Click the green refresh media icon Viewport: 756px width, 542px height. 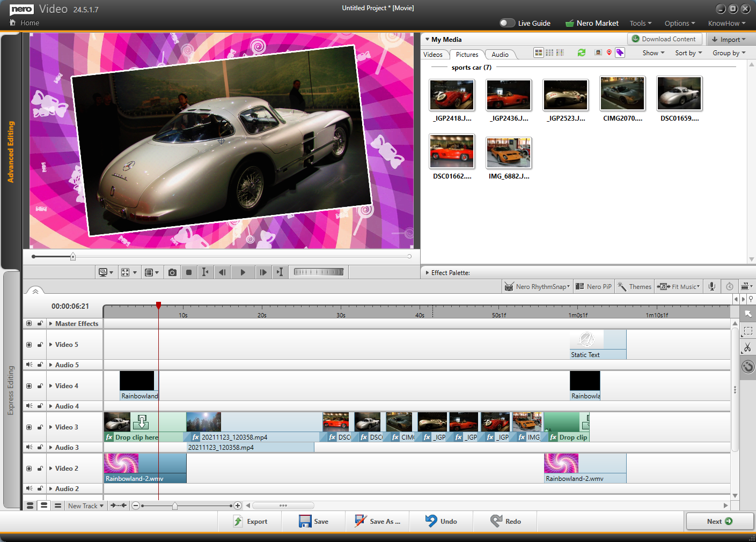581,53
